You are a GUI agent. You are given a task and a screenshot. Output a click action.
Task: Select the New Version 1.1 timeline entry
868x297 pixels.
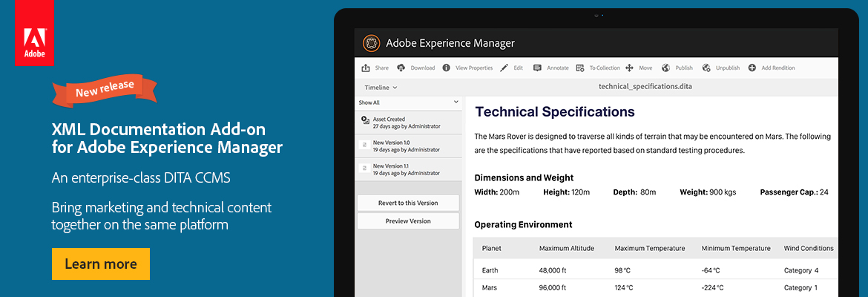point(409,169)
